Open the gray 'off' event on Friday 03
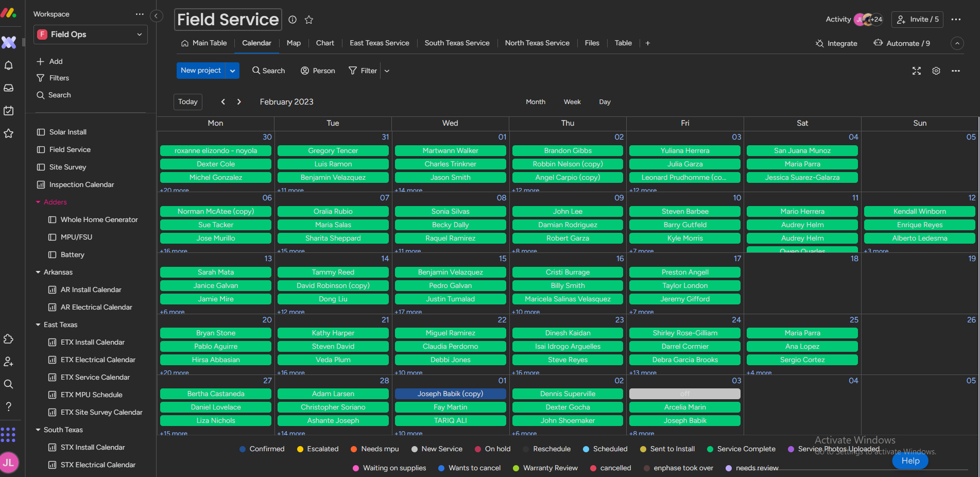This screenshot has width=980, height=477. 685,394
